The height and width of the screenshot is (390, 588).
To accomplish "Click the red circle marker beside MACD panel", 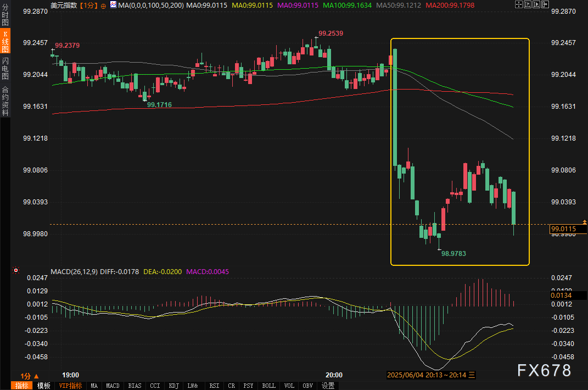I will tap(16, 270).
